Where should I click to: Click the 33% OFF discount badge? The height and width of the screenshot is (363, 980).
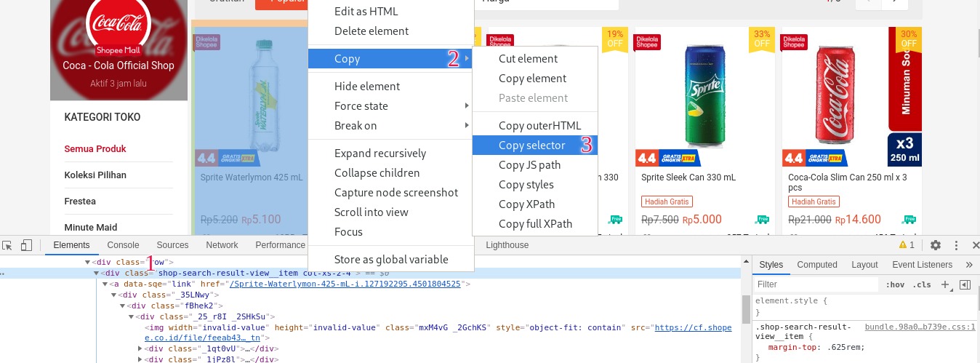pos(762,39)
